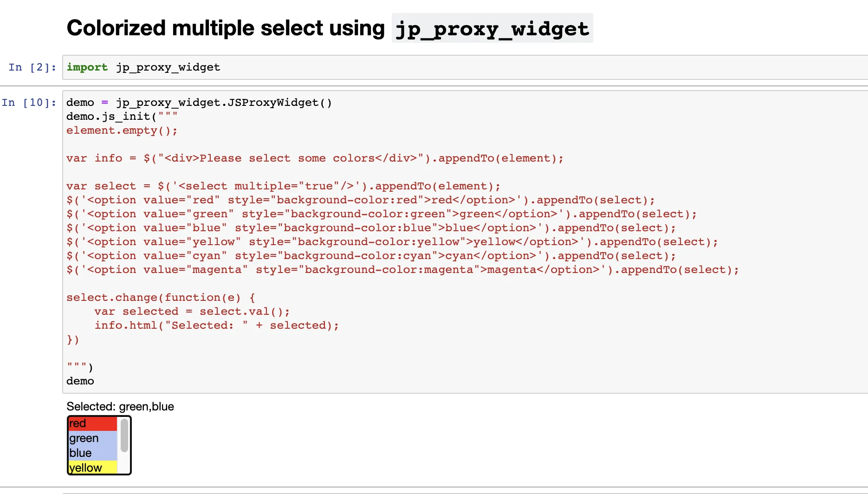Select the yellow option in list
Viewport: 868px width, 494px height.
[93, 467]
